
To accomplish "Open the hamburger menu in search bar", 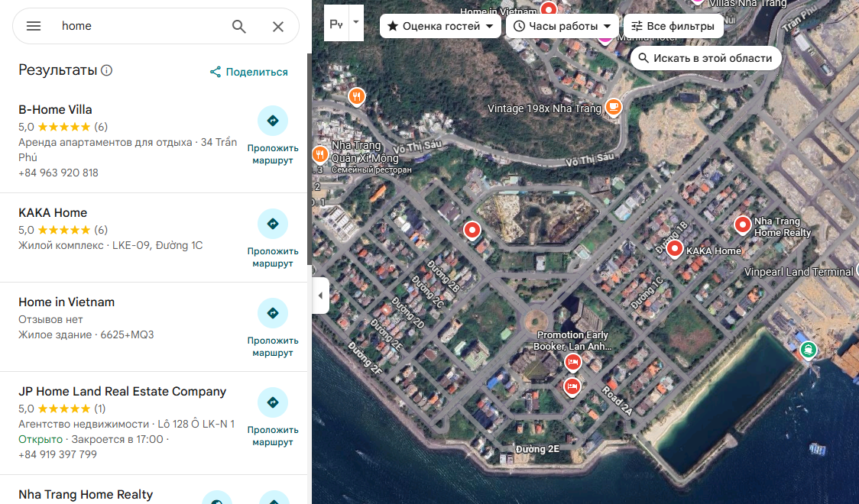I will (34, 26).
